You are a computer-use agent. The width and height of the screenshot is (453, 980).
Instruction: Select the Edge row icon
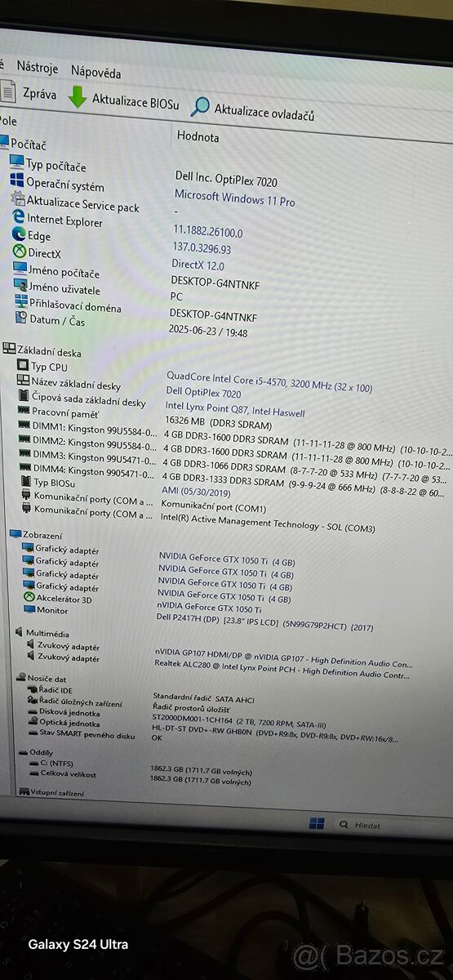click(20, 235)
